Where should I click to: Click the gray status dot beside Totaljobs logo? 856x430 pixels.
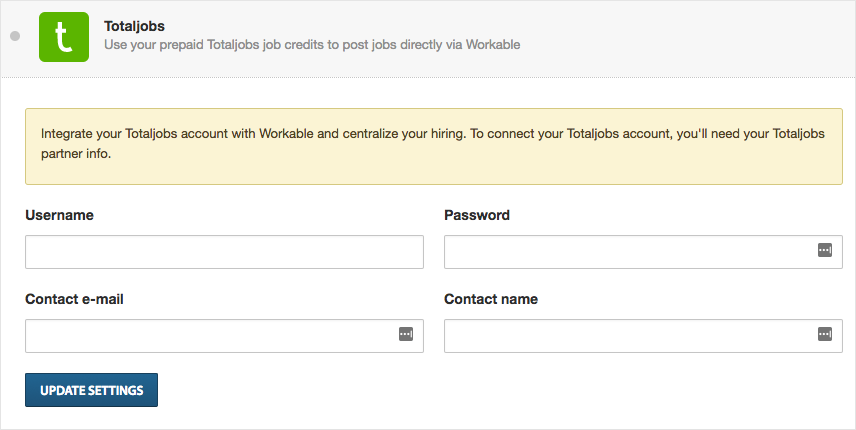pyautogui.click(x=15, y=36)
